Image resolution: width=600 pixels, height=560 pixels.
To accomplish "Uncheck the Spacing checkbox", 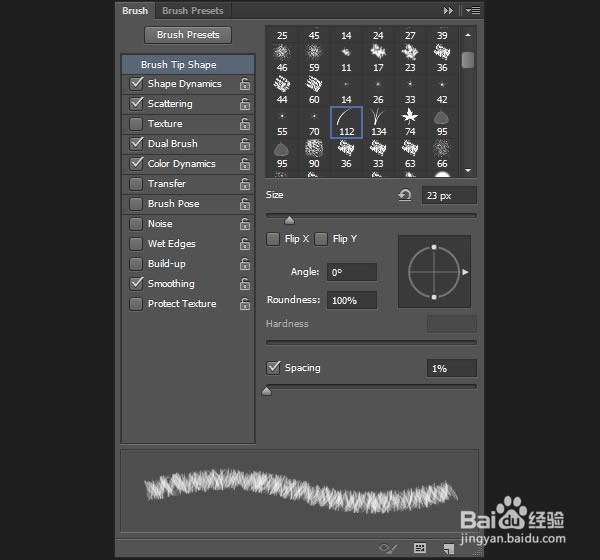I will [273, 368].
